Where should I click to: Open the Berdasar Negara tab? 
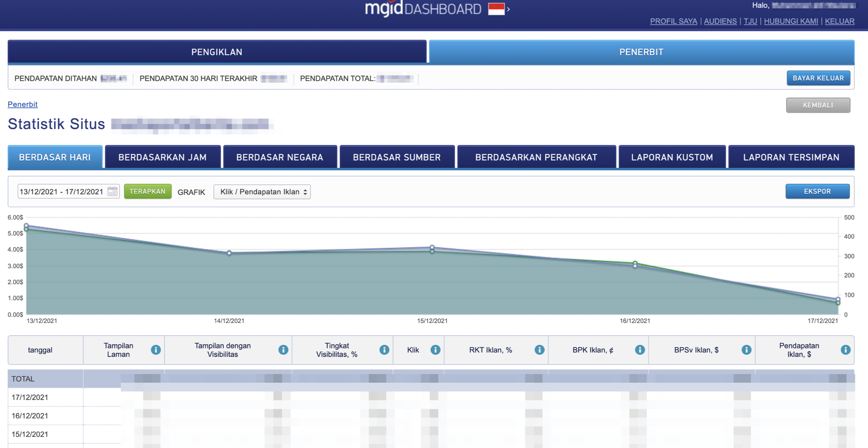280,157
